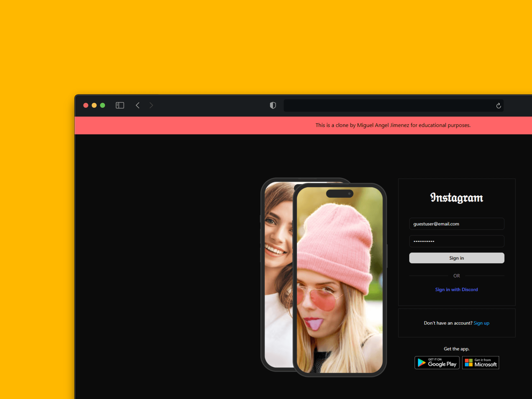Get it from Microsoft badge
The width and height of the screenshot is (532, 399).
click(481, 363)
